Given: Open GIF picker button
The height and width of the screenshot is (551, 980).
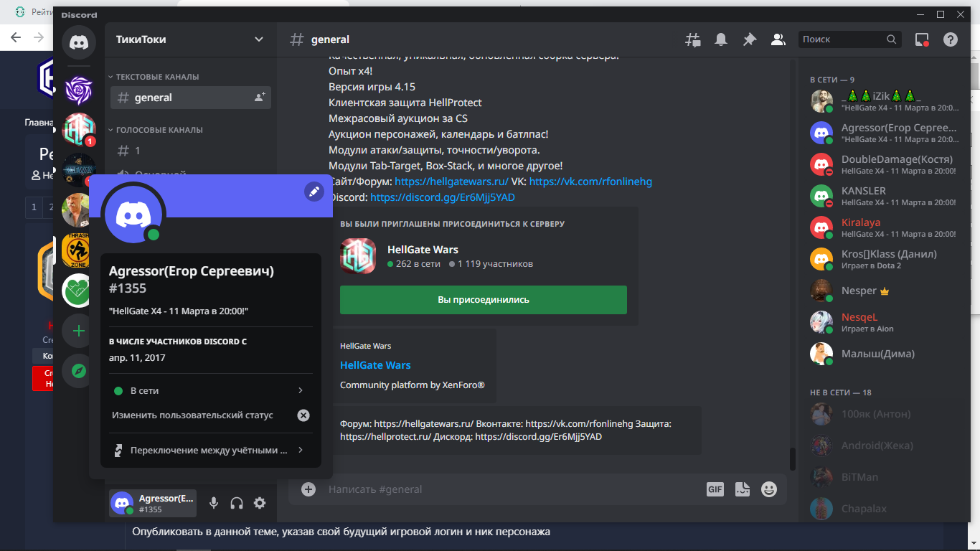Looking at the screenshot, I should [715, 489].
